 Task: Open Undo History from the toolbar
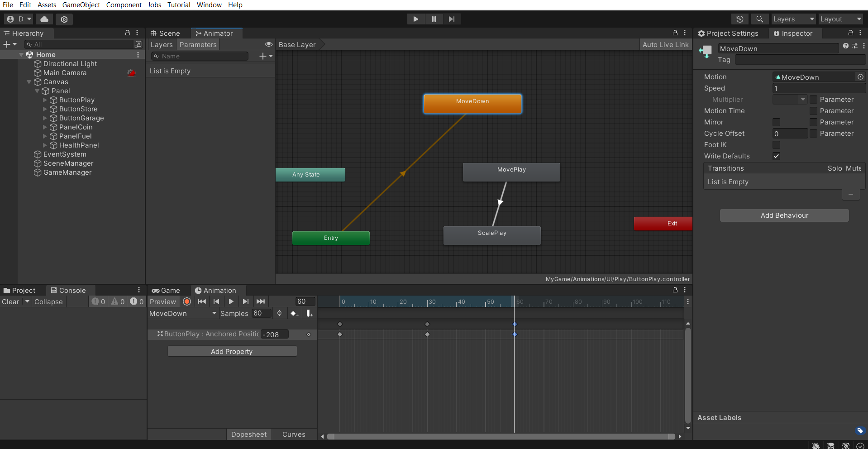tap(740, 19)
